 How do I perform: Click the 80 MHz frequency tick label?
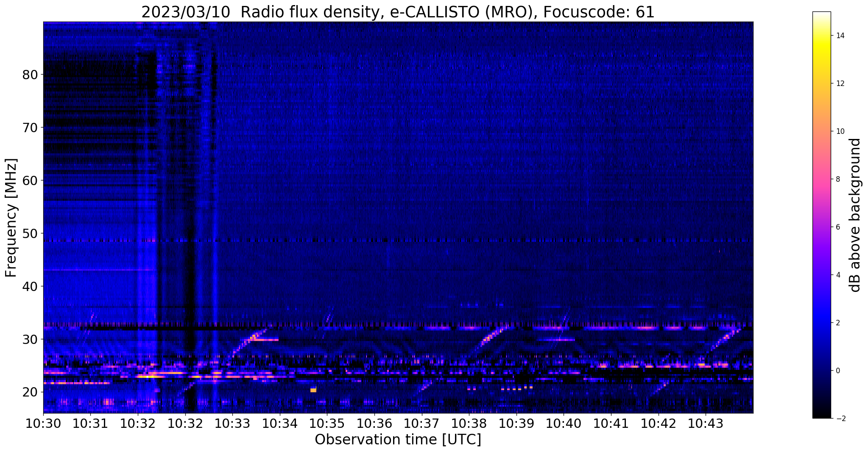pos(30,75)
